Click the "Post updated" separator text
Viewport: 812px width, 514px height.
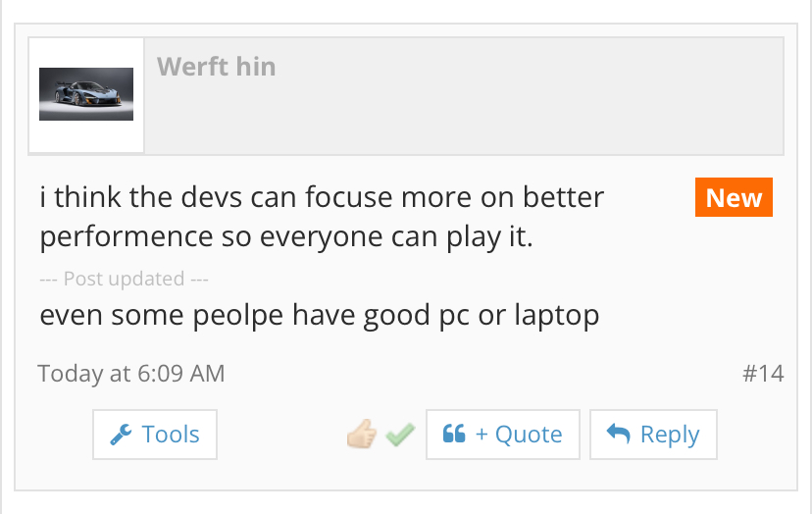[x=125, y=279]
